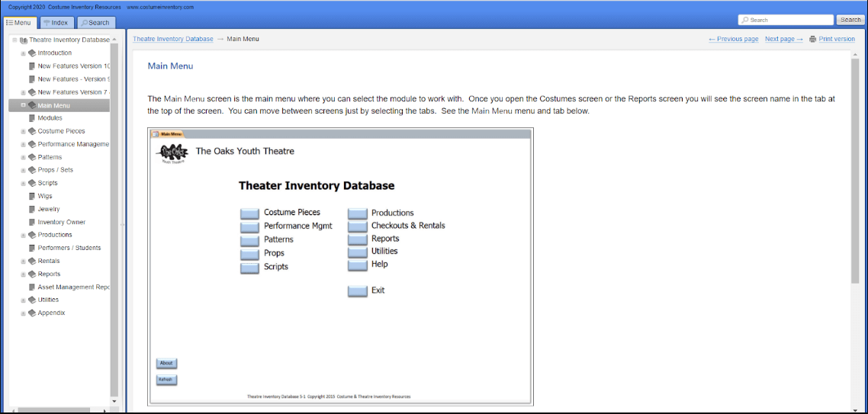
Task: Open the Performers / Students page
Action: pyautogui.click(x=69, y=248)
